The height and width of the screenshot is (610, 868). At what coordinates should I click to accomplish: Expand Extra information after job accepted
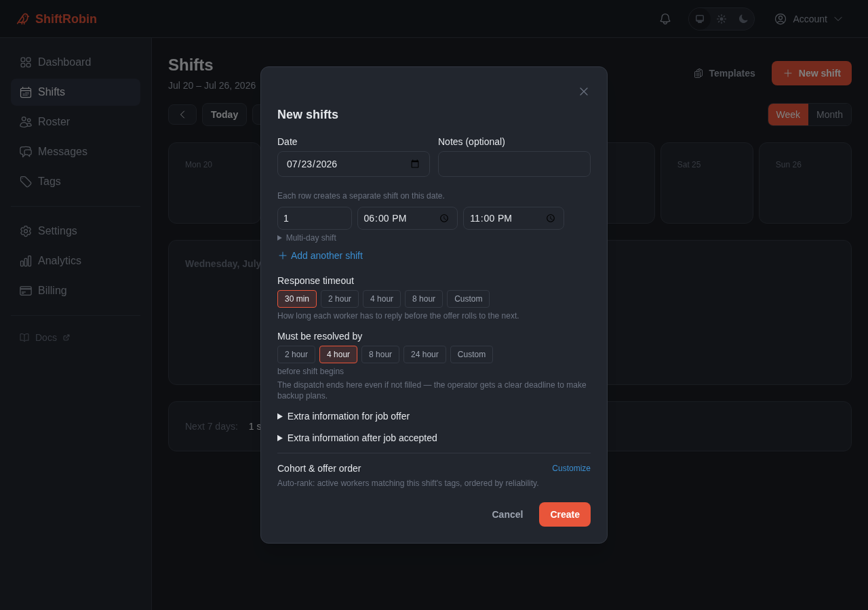coord(357,438)
